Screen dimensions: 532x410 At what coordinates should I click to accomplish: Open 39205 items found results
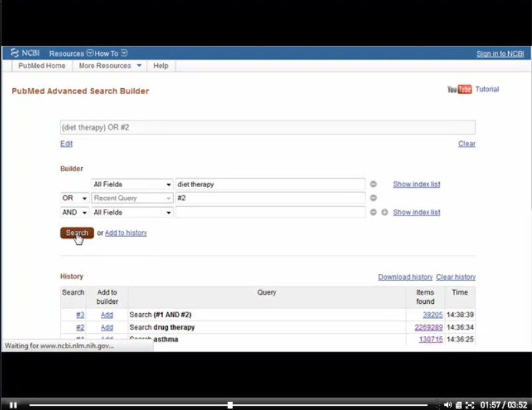click(x=432, y=315)
